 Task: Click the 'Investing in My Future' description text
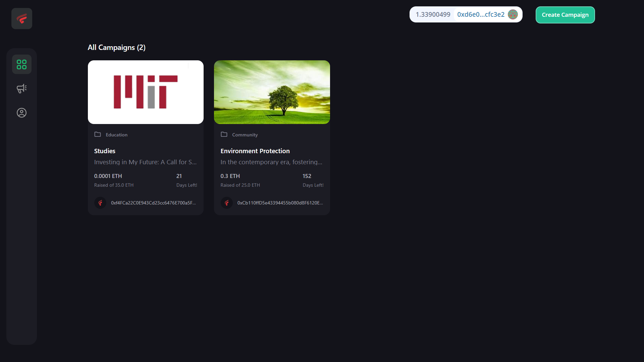pyautogui.click(x=145, y=162)
